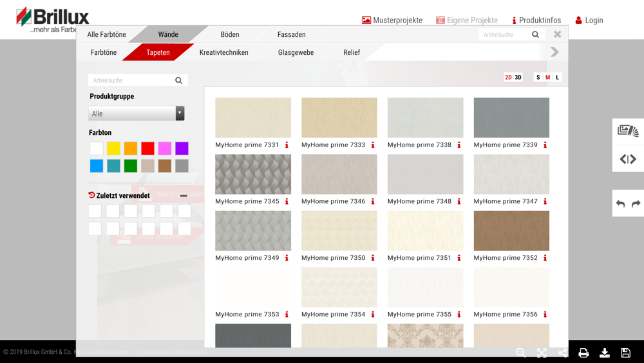
Task: Click the before/after compare arrows icon
Action: click(x=628, y=159)
